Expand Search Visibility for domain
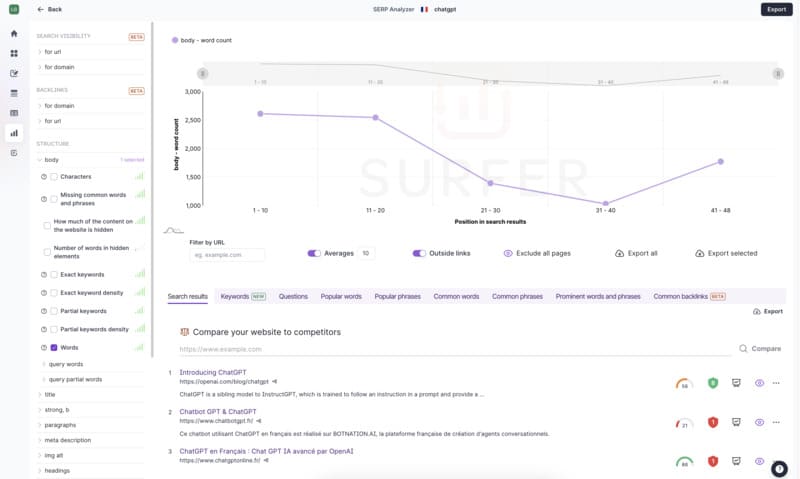Screen dimensions: 800x479 click(59, 67)
